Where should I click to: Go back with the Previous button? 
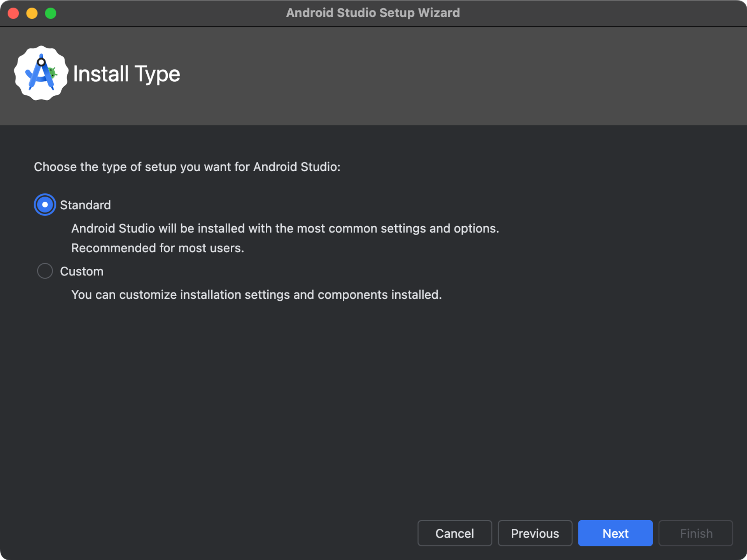pyautogui.click(x=535, y=533)
